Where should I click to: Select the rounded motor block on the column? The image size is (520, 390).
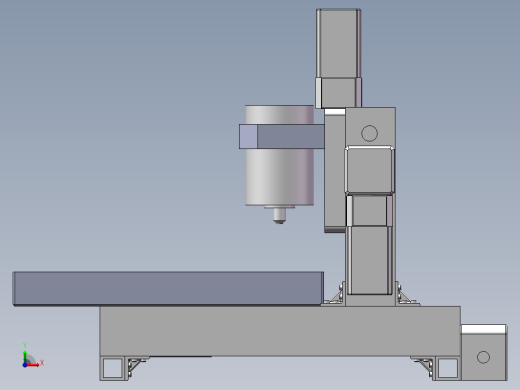[370, 170]
